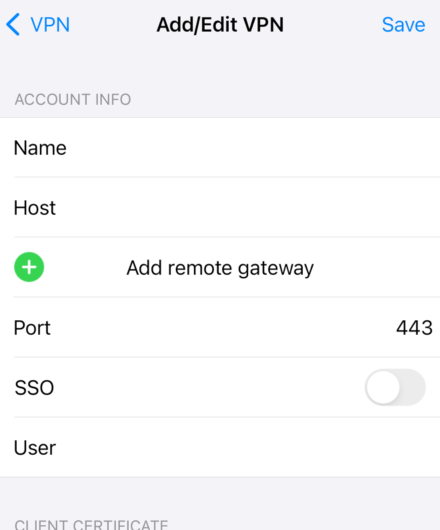Tap the back chevron arrow icon
440x530 pixels.
click(13, 25)
